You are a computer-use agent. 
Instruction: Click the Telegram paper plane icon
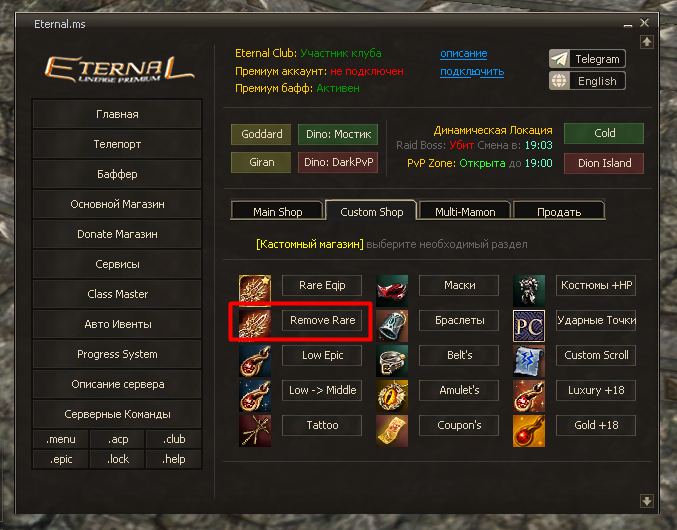(559, 59)
